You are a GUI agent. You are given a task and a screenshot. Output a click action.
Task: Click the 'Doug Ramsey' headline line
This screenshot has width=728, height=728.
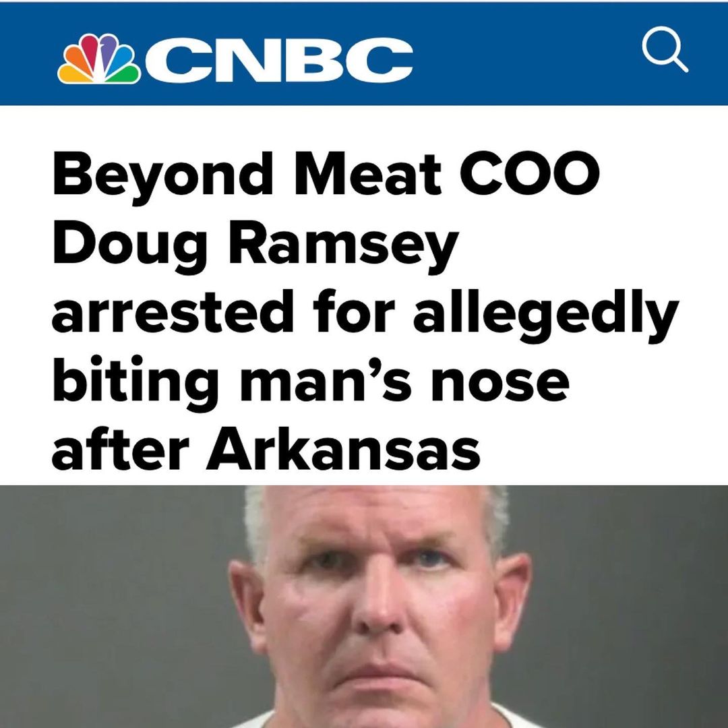click(x=255, y=250)
